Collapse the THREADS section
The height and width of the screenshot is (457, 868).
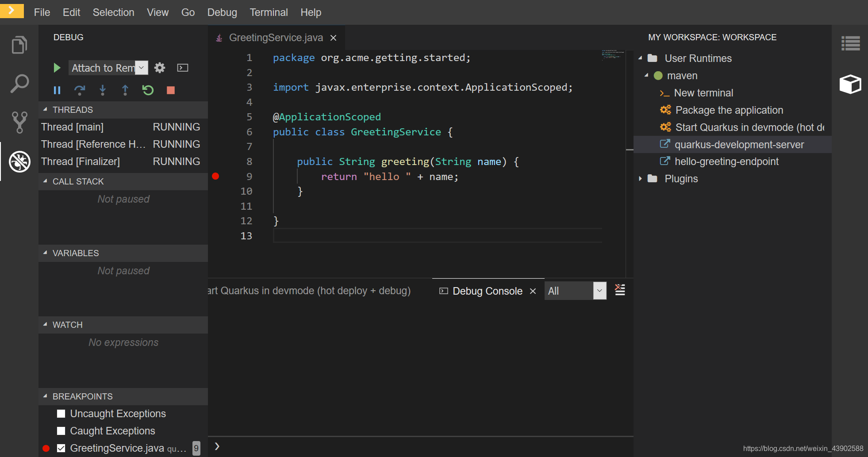tap(123, 110)
